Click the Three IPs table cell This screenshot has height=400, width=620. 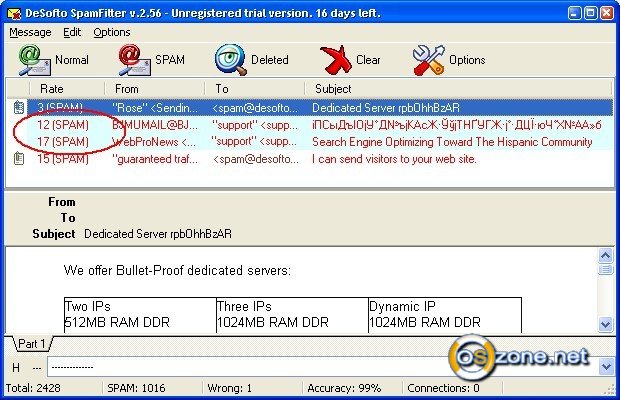tap(292, 315)
